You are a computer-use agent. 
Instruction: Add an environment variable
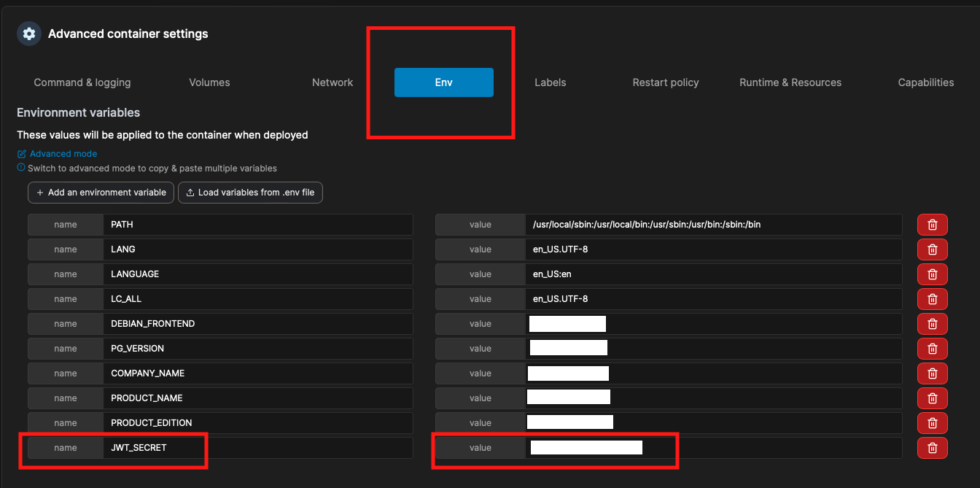click(101, 193)
